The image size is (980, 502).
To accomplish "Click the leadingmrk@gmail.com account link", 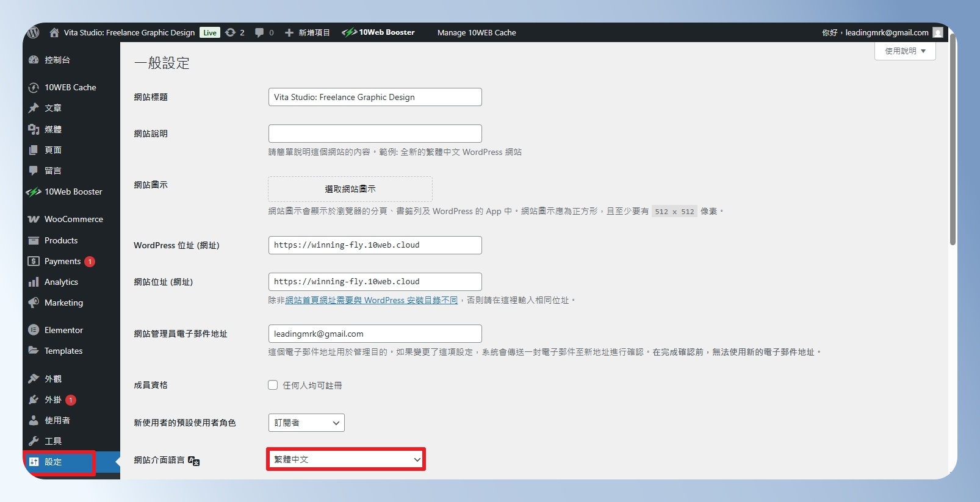I will pyautogui.click(x=887, y=32).
